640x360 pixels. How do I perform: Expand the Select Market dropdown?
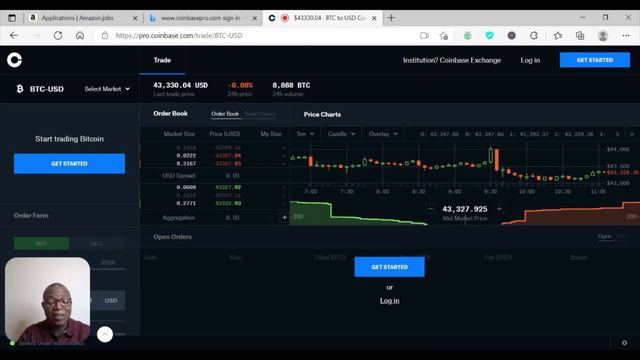[x=107, y=89]
